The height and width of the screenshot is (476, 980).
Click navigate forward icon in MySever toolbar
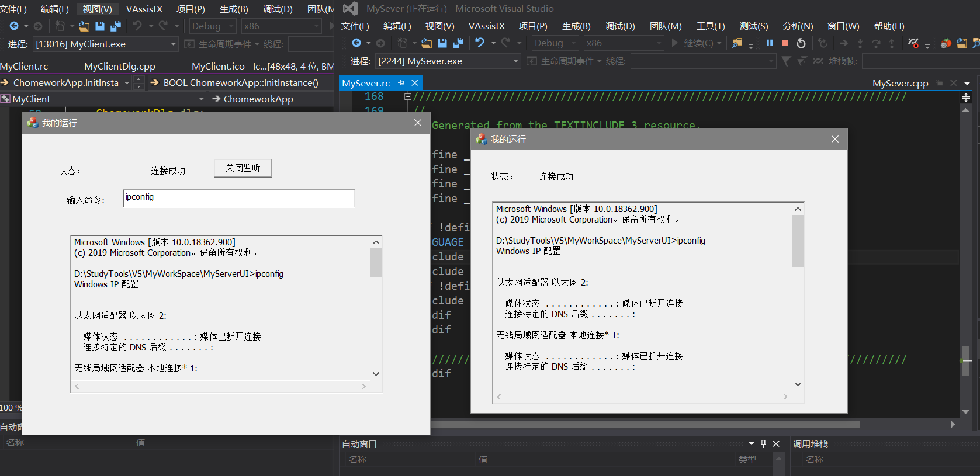(x=380, y=43)
